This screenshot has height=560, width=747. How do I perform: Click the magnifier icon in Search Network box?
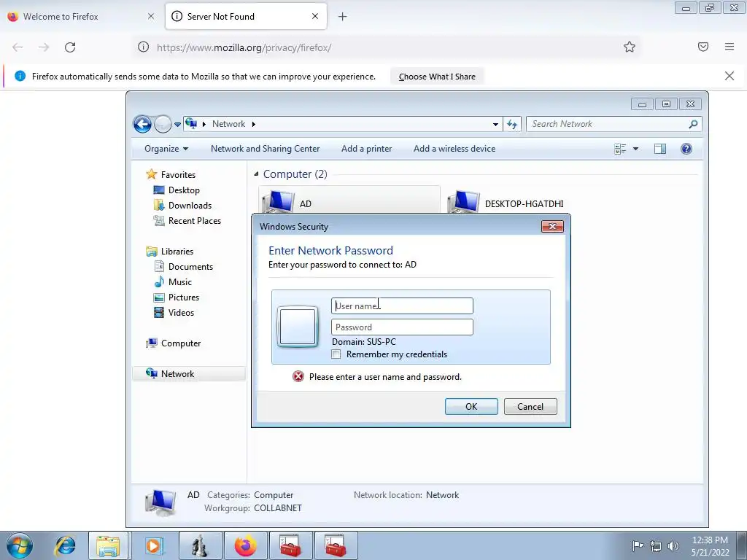pos(693,124)
